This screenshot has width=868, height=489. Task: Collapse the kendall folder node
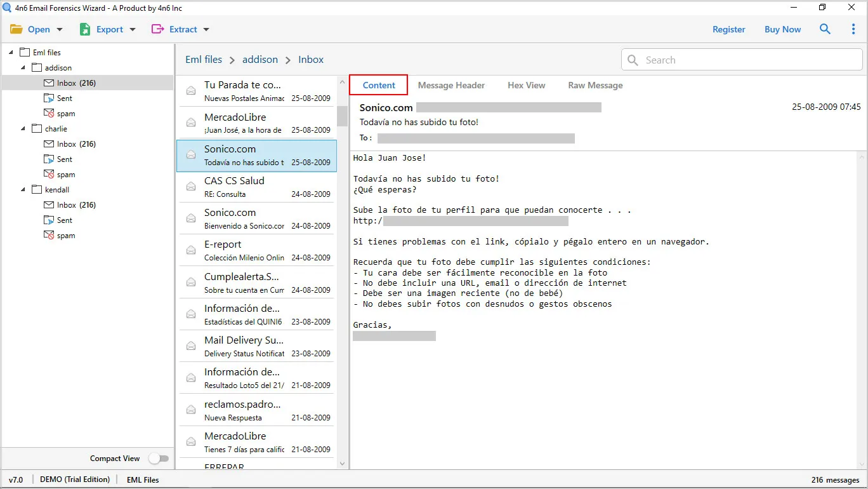[x=23, y=190]
